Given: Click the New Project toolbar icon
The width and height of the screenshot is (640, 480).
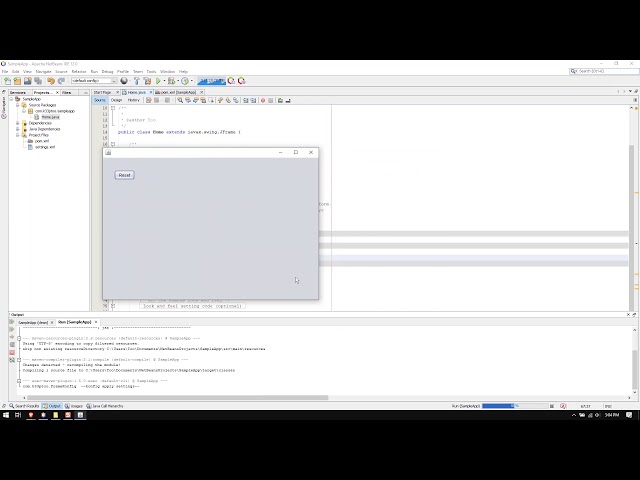Looking at the screenshot, I should (x=17, y=81).
